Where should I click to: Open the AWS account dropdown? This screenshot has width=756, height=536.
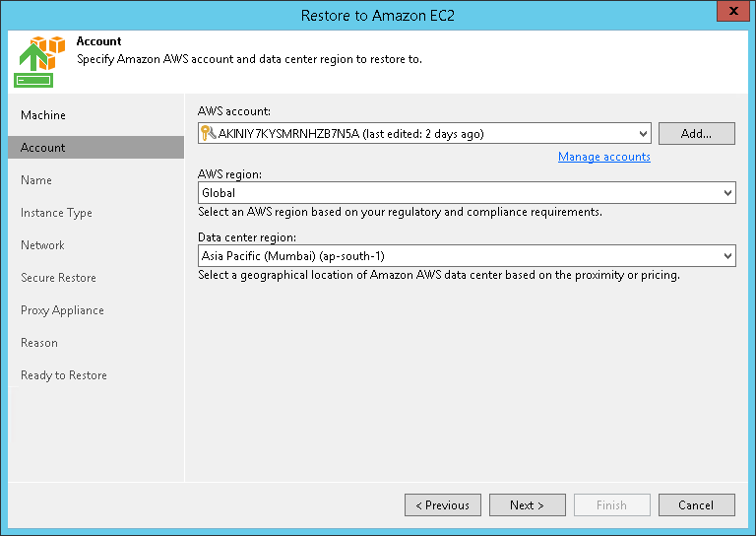pos(644,134)
